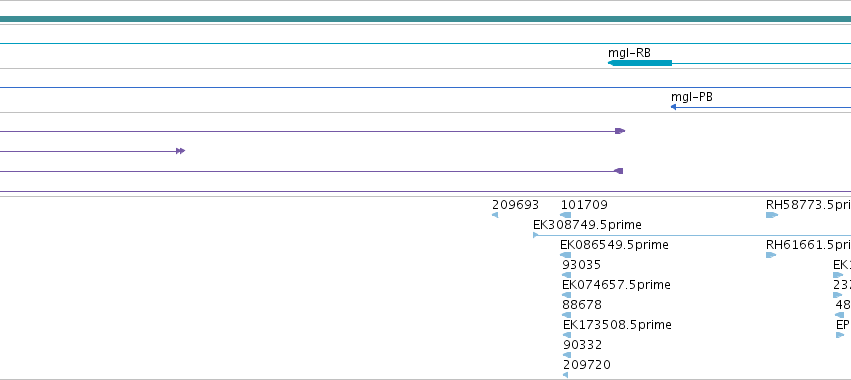Image resolution: width=851 pixels, height=380 pixels.
Task: Open the mgl-PB label
Action: pos(691,97)
